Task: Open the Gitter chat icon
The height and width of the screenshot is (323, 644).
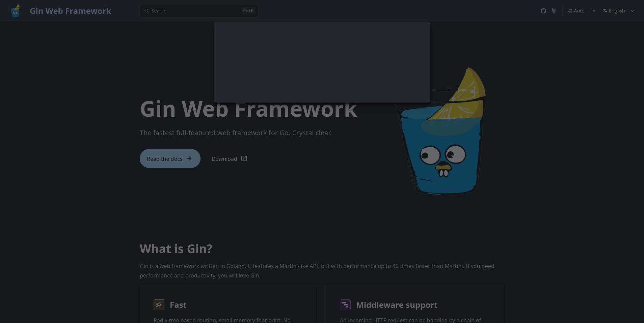Action: pos(554,11)
